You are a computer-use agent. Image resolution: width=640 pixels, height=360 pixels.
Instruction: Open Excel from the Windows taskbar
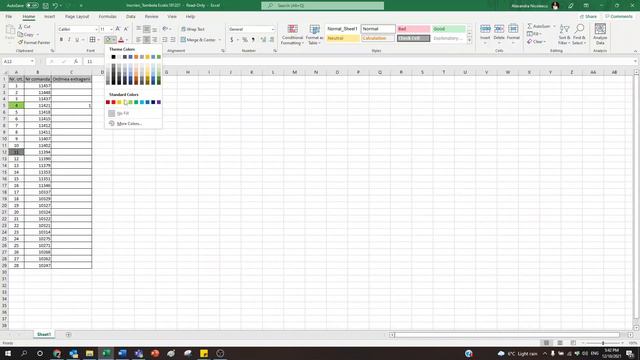pyautogui.click(x=106, y=353)
